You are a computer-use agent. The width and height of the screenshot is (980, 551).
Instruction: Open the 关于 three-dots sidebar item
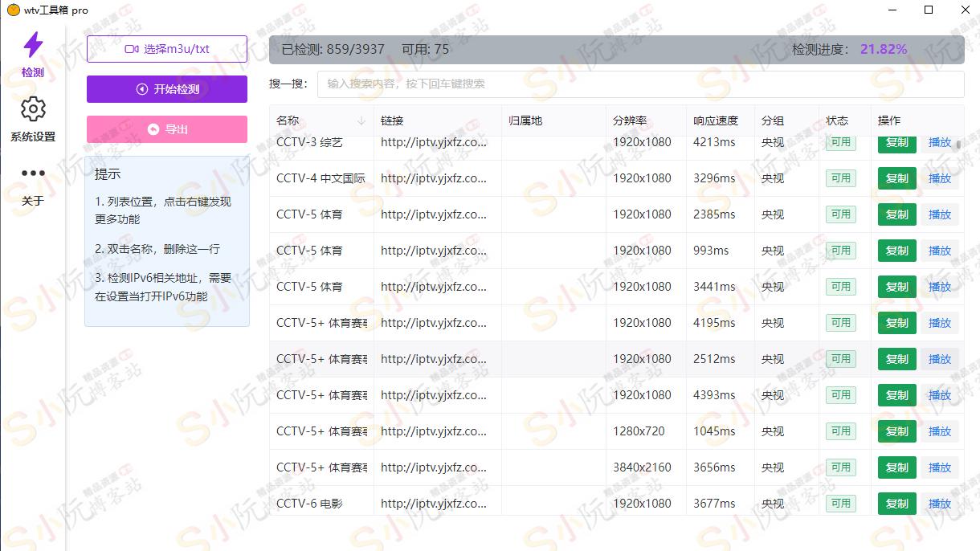coord(33,186)
